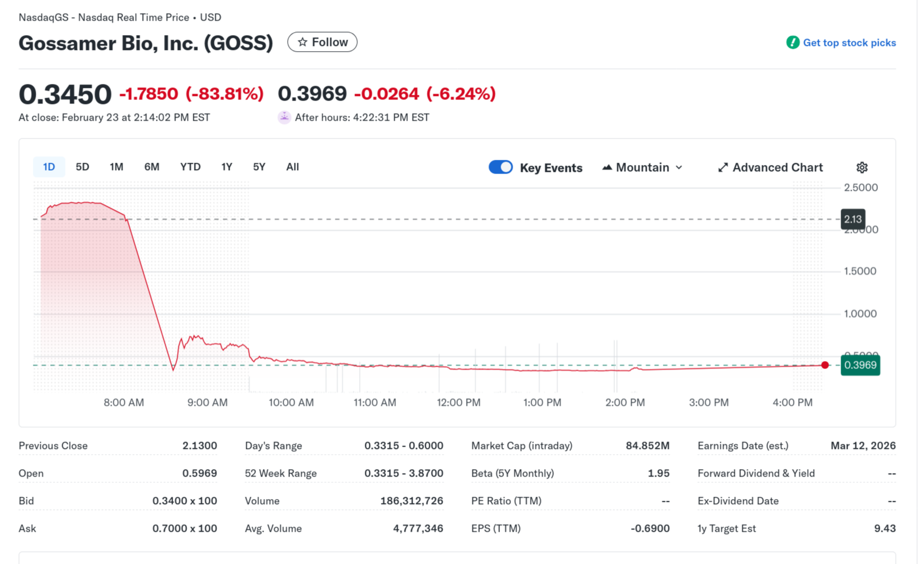Click the 2.13 previous close marker
The height and width of the screenshot is (564, 924).
(x=853, y=219)
